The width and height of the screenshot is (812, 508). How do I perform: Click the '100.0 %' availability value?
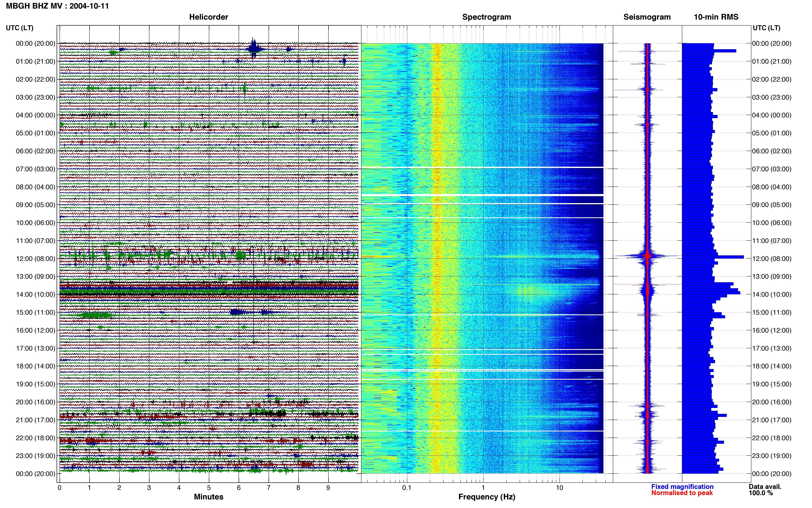pyautogui.click(x=761, y=493)
